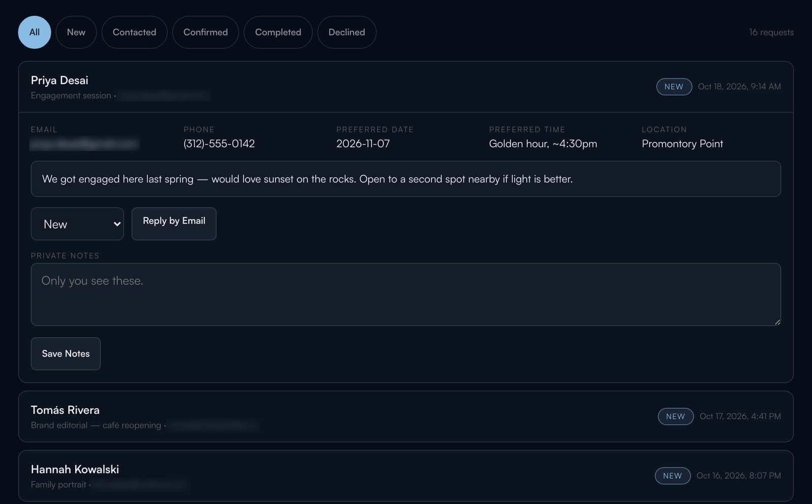Image resolution: width=812 pixels, height=504 pixels.
Task: Click Promontory Point location value
Action: pos(682,143)
